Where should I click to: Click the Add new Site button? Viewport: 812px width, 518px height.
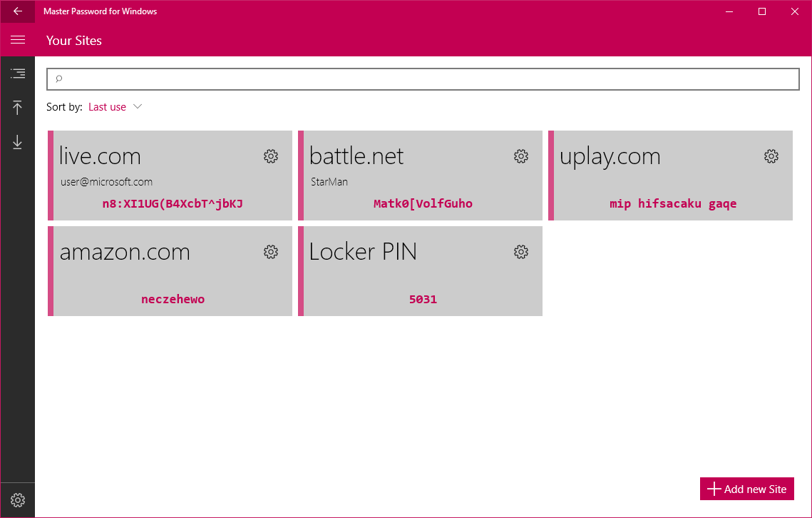746,489
